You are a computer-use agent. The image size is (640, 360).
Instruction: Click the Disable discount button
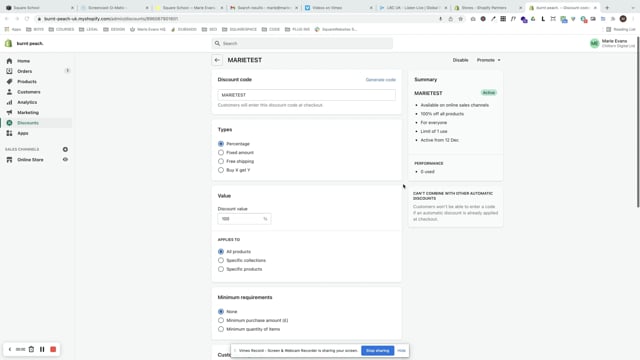(460, 60)
